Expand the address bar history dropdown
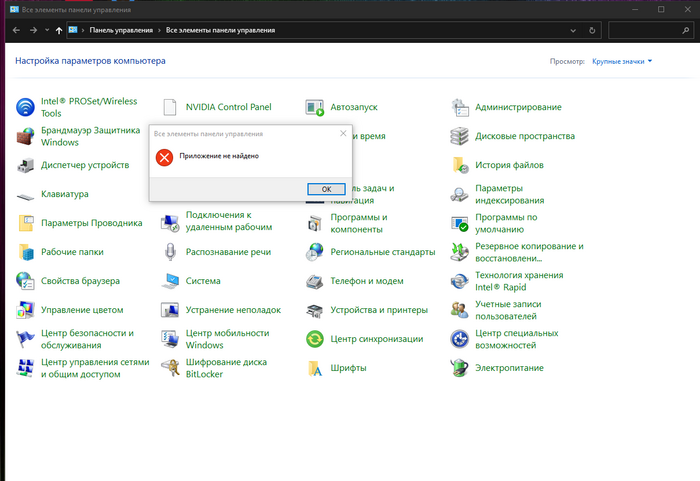The width and height of the screenshot is (700, 481). tap(573, 30)
